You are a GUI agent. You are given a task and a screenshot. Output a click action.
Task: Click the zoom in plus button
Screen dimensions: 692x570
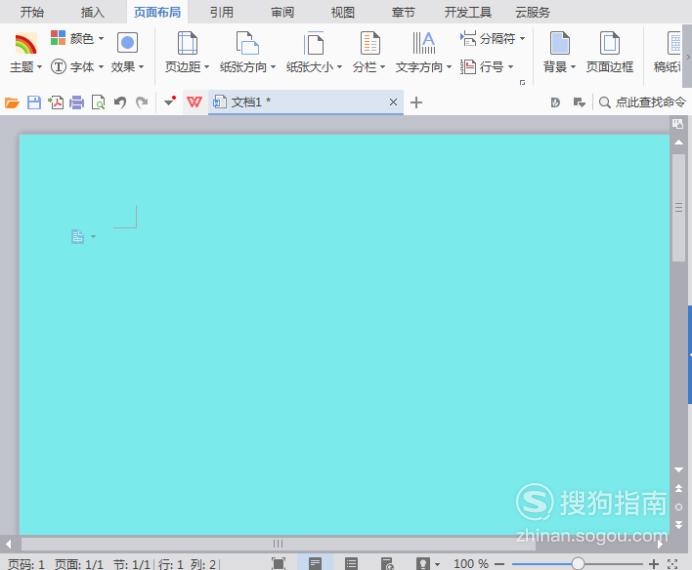point(654,564)
